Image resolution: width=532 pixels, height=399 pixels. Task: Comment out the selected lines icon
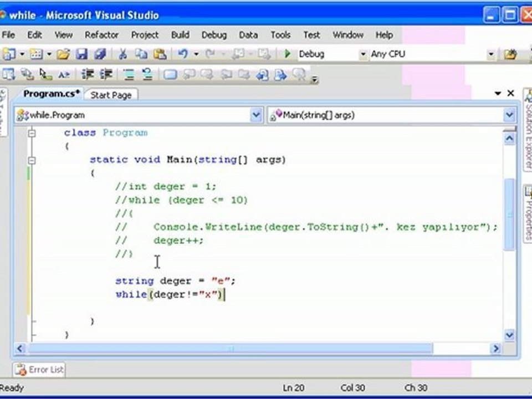pos(129,74)
